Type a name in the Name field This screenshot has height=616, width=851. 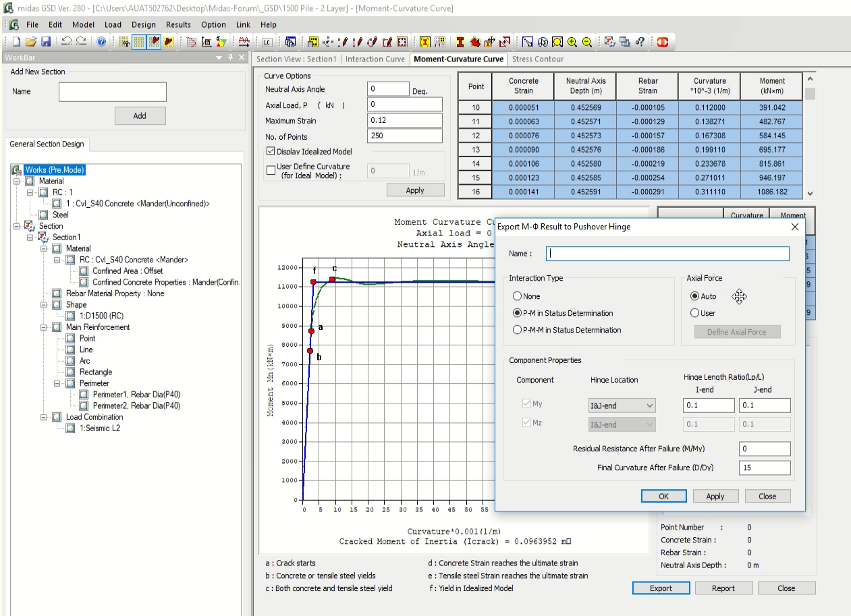[667, 254]
